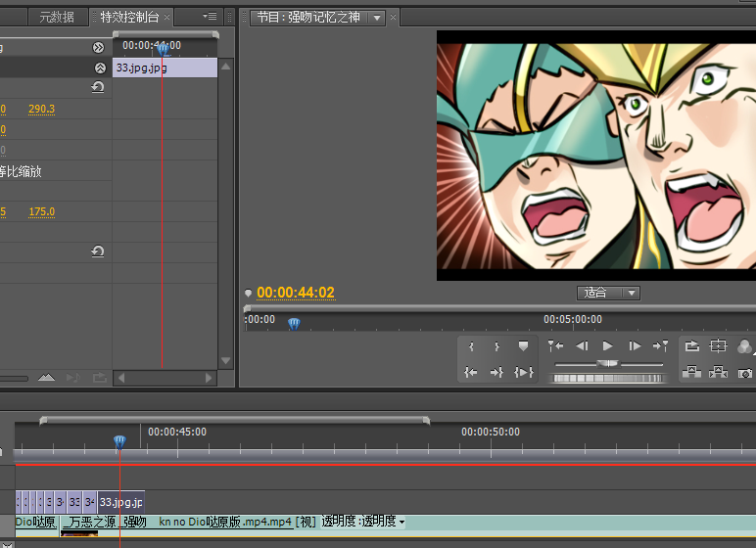Close the 节目 program monitor tab
The height and width of the screenshot is (548, 756).
(x=393, y=18)
